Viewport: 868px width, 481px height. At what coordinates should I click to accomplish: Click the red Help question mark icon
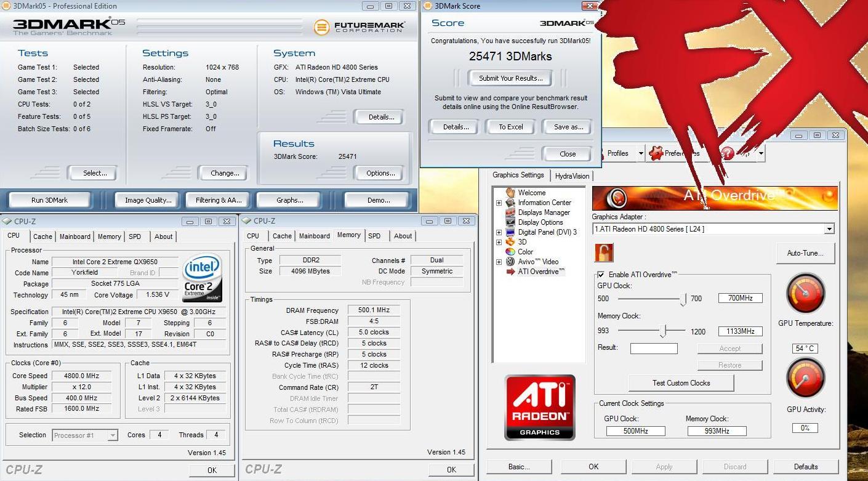[x=728, y=153]
